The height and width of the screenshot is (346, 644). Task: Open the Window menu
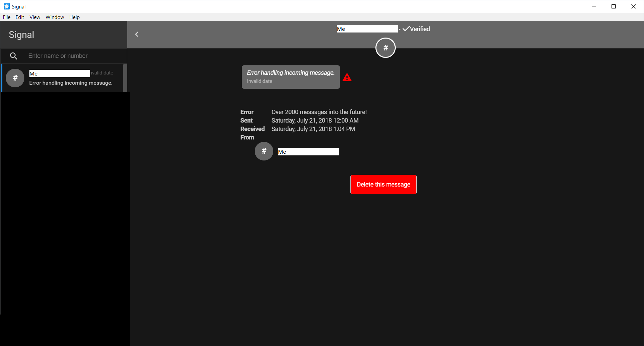(x=54, y=17)
